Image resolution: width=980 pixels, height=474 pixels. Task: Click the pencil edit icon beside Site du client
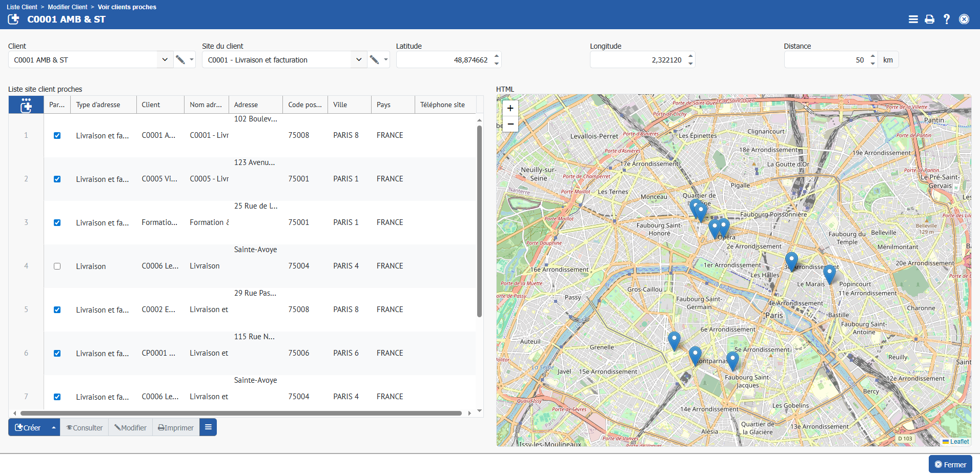tap(375, 60)
